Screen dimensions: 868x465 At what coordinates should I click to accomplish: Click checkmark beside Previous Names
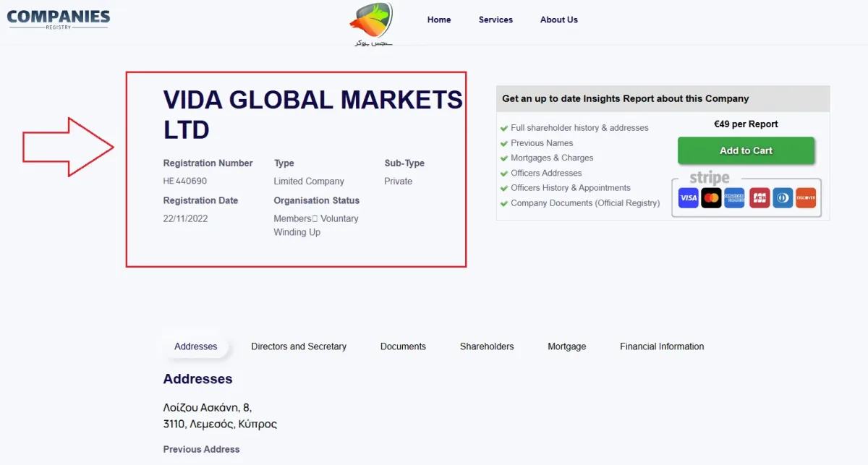tap(504, 143)
